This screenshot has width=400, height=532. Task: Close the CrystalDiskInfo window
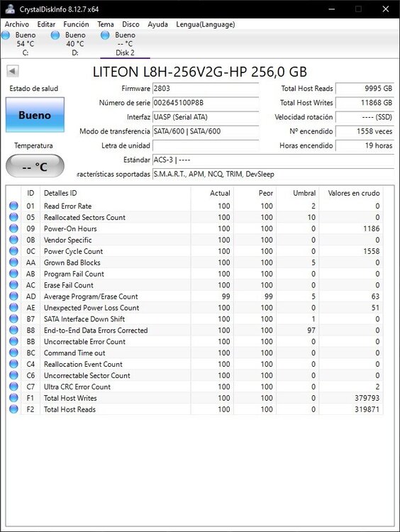385,9
